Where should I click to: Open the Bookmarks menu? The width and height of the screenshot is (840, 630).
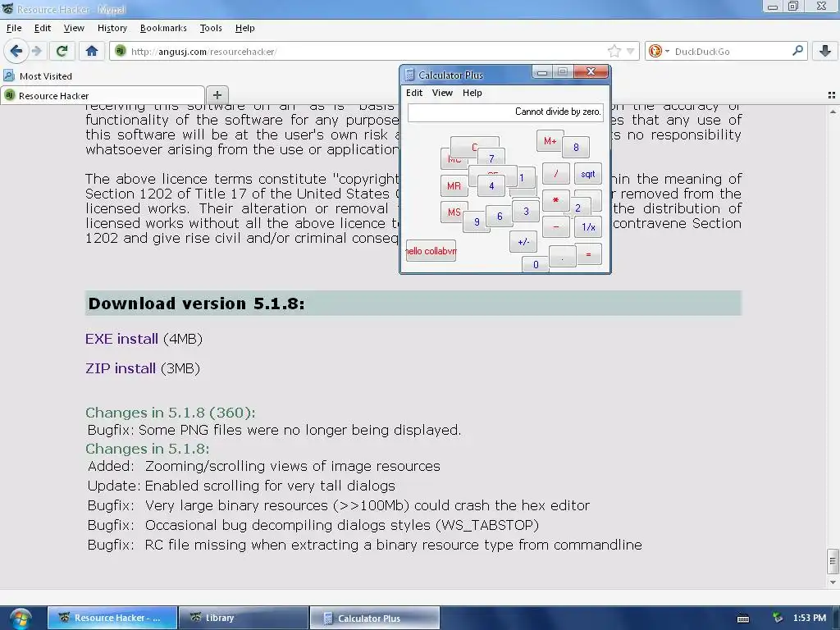(163, 28)
